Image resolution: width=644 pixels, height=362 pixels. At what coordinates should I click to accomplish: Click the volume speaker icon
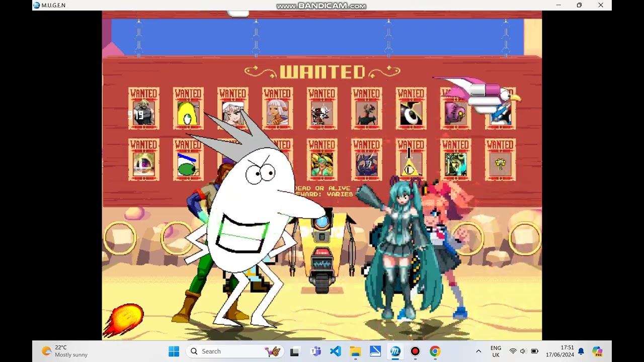point(523,351)
